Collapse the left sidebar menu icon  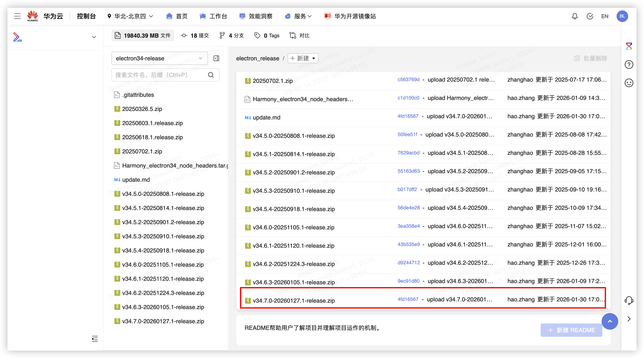pyautogui.click(x=95, y=339)
